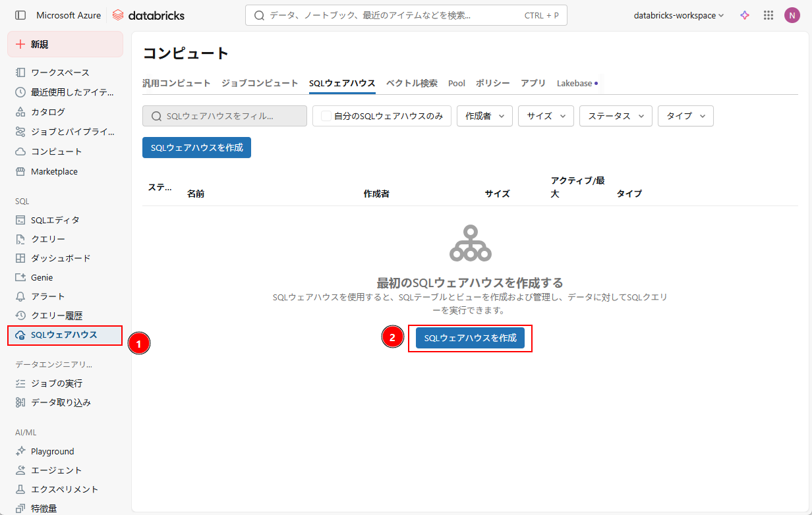Open the app switcher grid icon
The width and height of the screenshot is (812, 515).
tap(768, 15)
